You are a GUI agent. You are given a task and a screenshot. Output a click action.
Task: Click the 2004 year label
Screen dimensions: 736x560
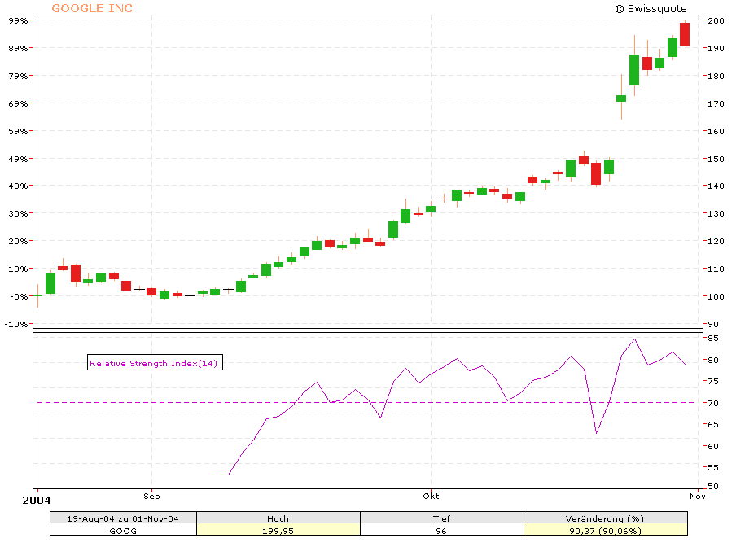(37, 501)
